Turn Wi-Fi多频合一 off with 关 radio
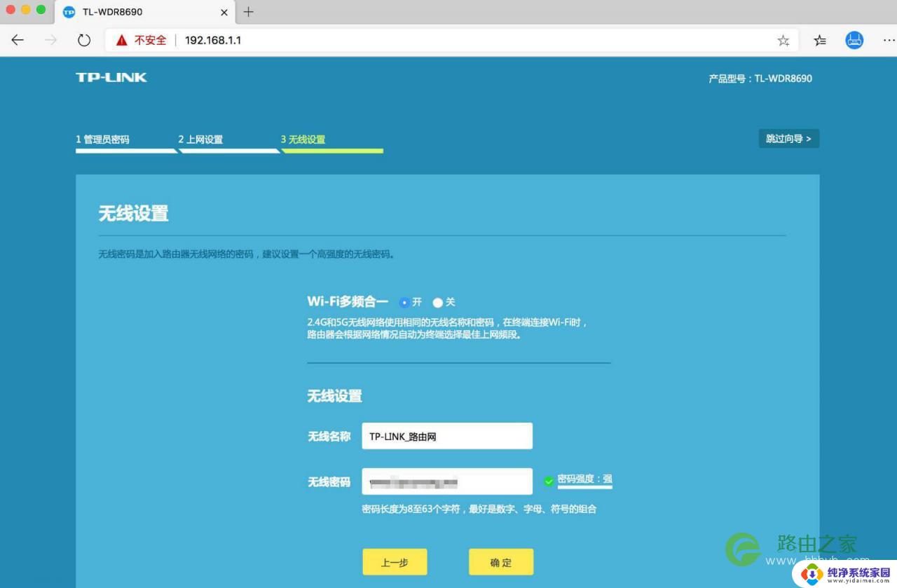This screenshot has width=897, height=588. [x=438, y=303]
